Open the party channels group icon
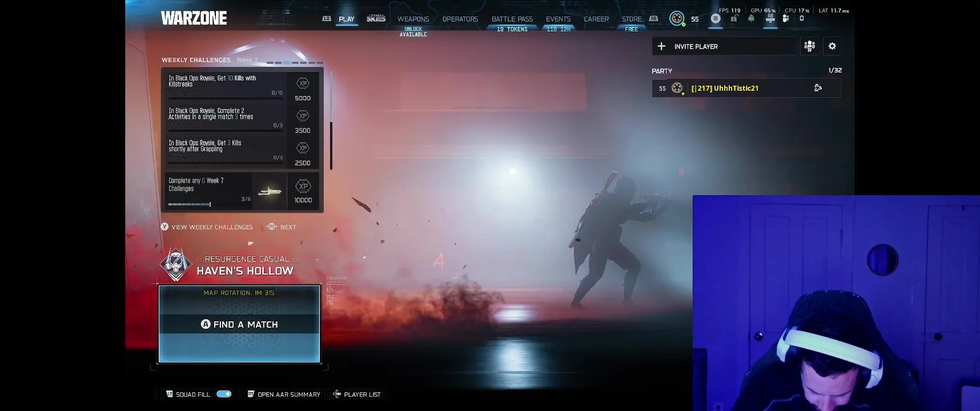This screenshot has height=411, width=980. pos(809,46)
